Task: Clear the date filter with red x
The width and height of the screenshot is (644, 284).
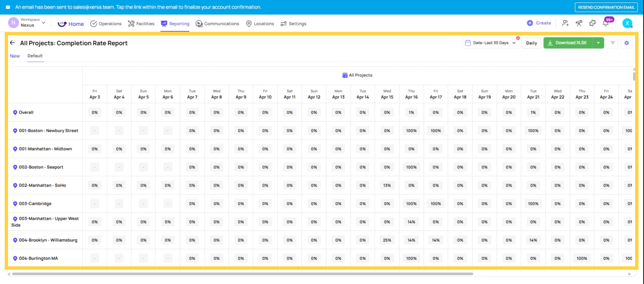Action: (518, 38)
